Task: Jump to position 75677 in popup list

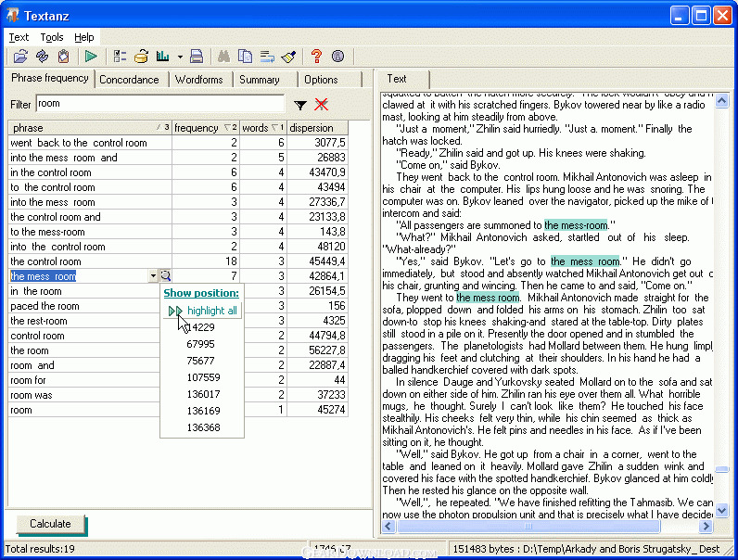Action: pos(200,361)
